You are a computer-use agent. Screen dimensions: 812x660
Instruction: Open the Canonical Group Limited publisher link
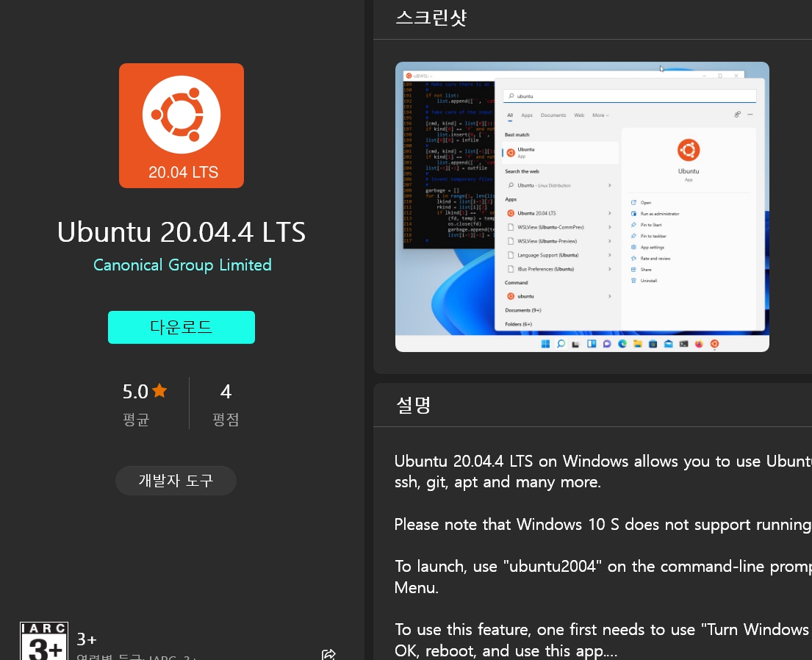(182, 265)
